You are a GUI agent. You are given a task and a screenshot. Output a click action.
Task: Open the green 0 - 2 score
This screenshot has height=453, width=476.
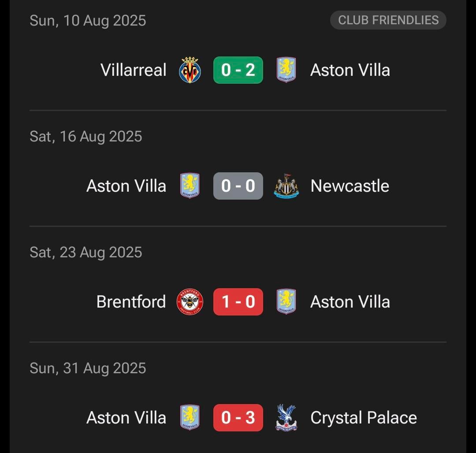coord(238,70)
